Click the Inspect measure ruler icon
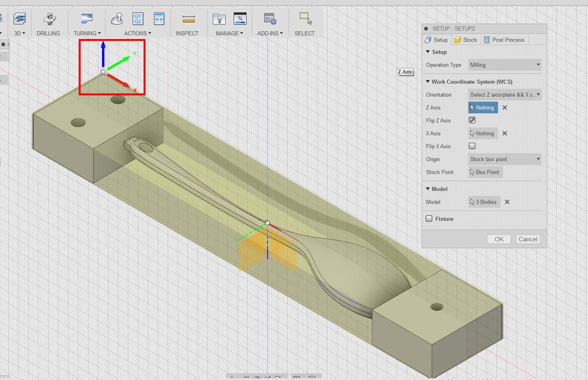The width and height of the screenshot is (588, 380). coord(187,18)
